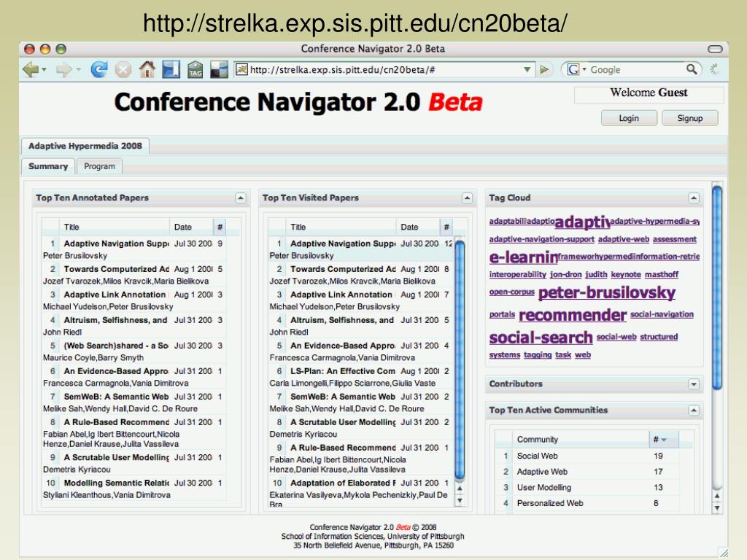Click the URL address field

point(384,69)
